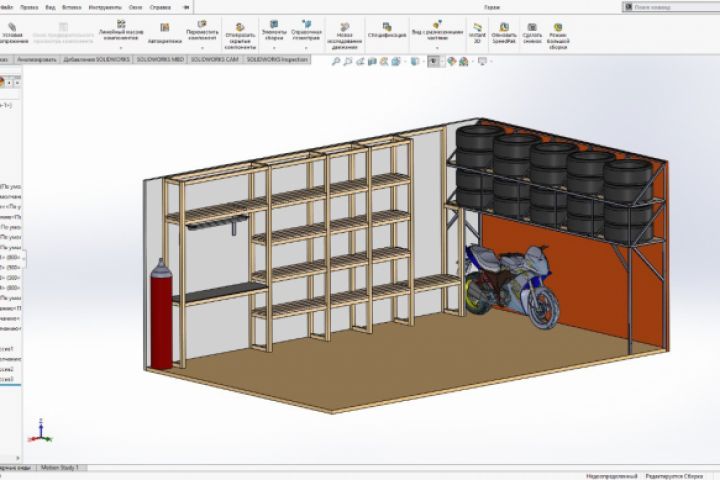Image resolution: width=720 pixels, height=480 pixels.
Task: Expand Move Component dropdown arrow
Action: point(202,48)
